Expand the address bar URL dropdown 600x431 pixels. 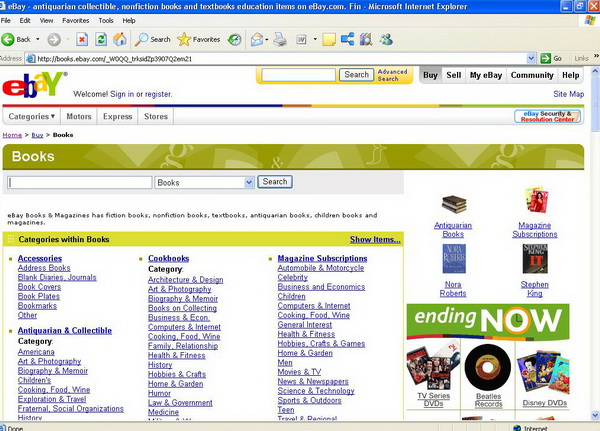point(531,59)
